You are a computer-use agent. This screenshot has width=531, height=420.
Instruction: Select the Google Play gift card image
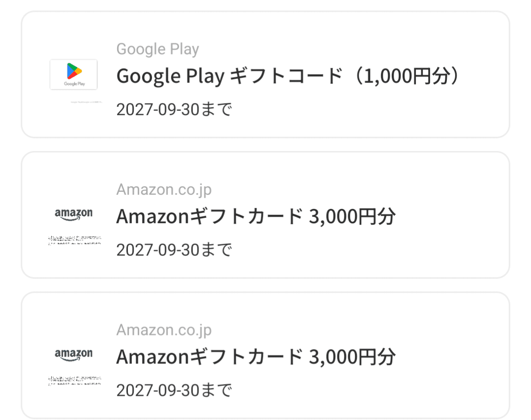click(73, 75)
